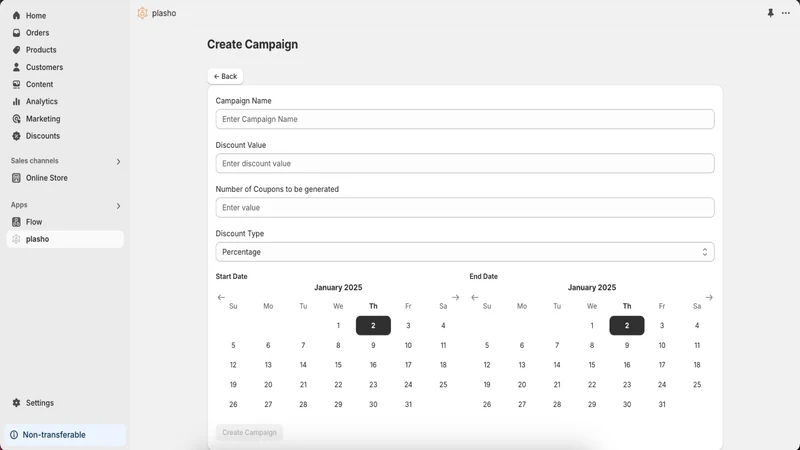
Task: Click the Non-transferable banner label
Action: click(x=54, y=435)
